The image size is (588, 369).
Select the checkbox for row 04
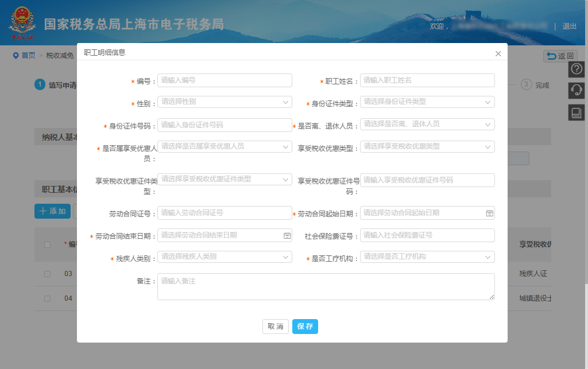(47, 298)
